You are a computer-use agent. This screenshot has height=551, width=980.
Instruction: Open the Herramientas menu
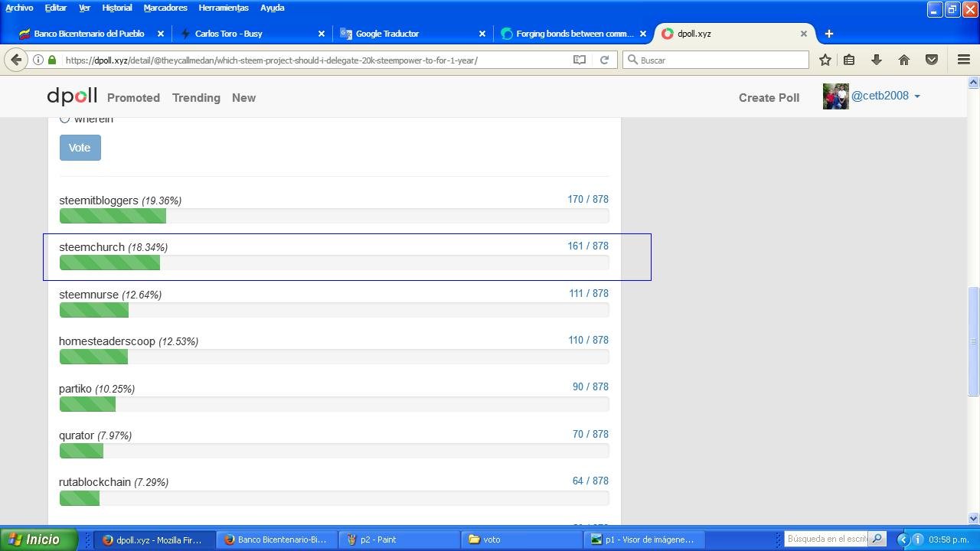click(x=224, y=8)
